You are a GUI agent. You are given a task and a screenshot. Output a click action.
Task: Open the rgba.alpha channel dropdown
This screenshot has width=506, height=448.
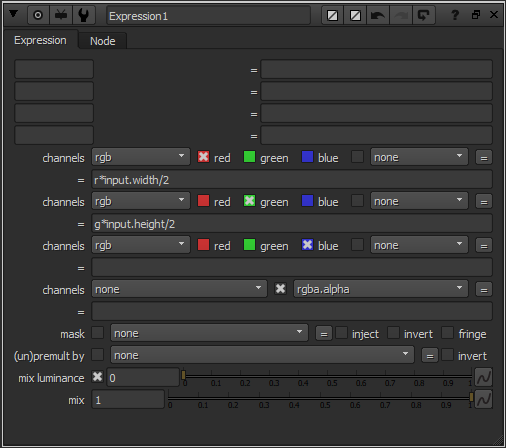tap(381, 289)
